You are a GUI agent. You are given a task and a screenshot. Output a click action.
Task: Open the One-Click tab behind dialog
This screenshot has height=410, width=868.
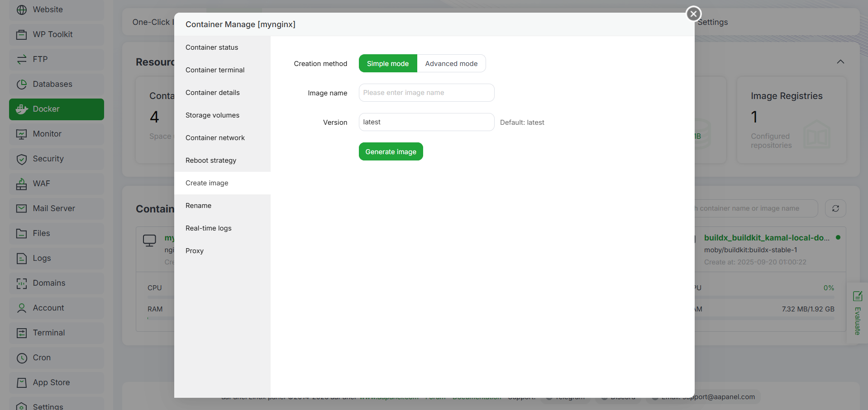153,22
